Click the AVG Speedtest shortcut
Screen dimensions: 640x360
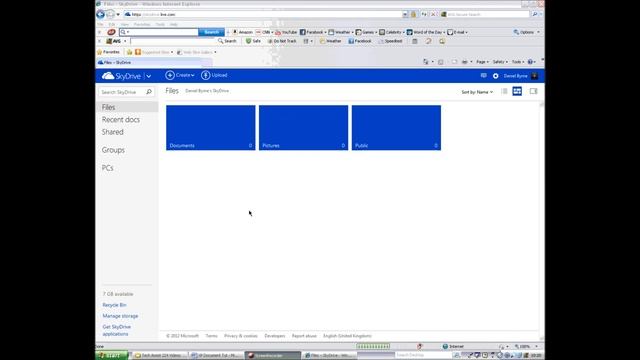point(391,41)
